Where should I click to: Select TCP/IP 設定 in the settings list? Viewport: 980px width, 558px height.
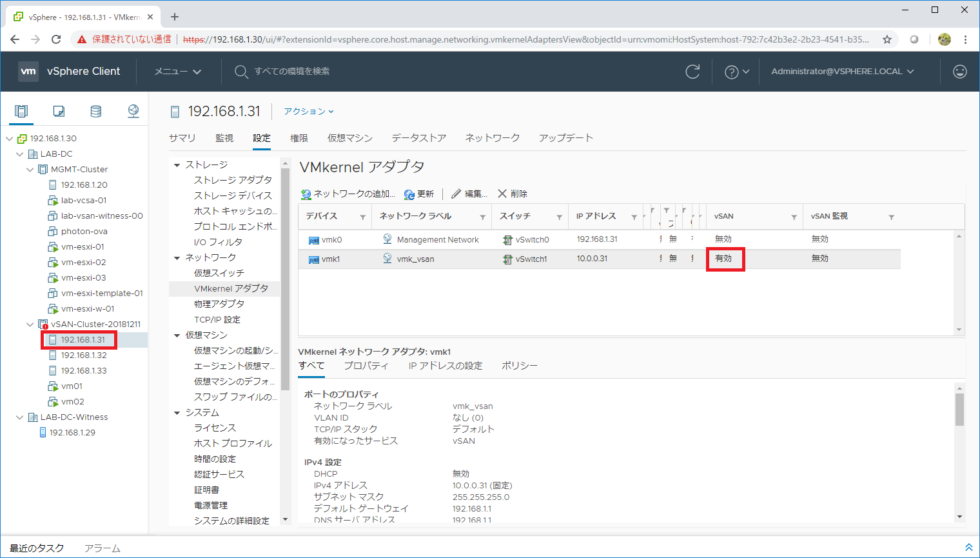(x=217, y=320)
